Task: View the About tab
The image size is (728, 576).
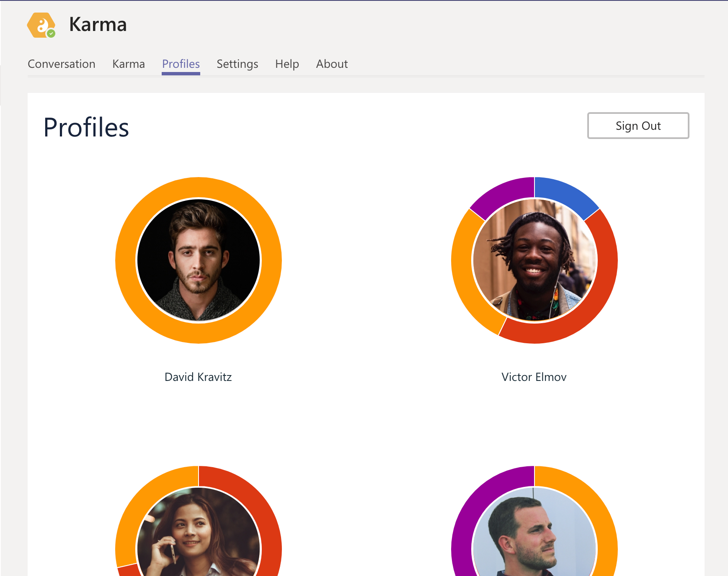Action: tap(332, 64)
